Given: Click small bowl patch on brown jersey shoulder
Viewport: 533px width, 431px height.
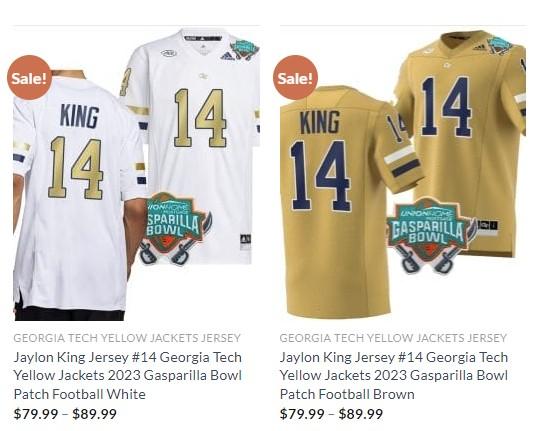Looking at the screenshot, I should click(499, 45).
